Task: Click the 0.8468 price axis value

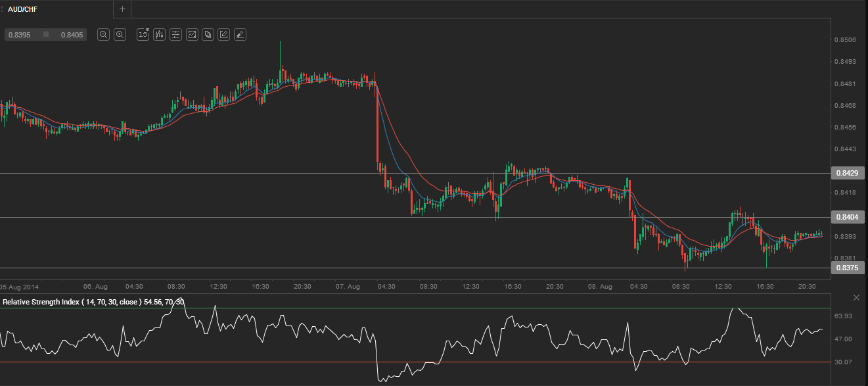Action: [x=845, y=106]
